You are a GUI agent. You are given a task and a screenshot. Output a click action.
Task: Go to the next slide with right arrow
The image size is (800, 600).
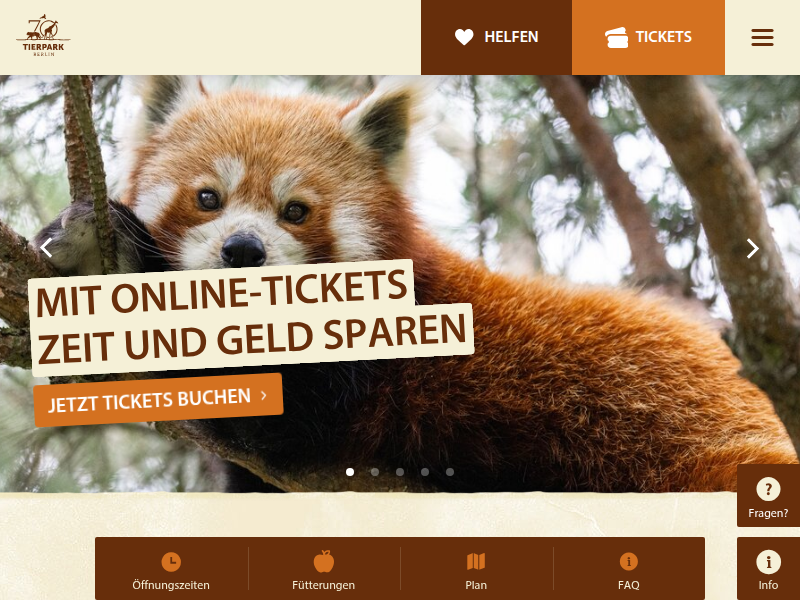pos(753,248)
